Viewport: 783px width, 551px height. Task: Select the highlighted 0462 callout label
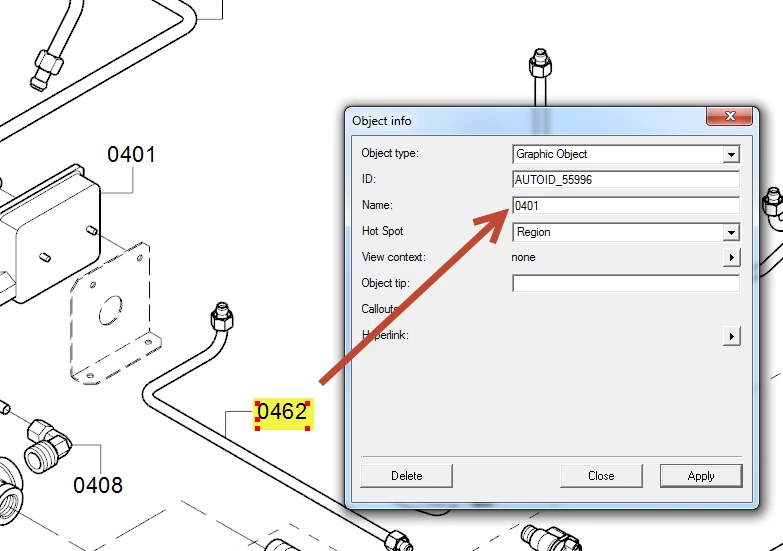point(283,414)
